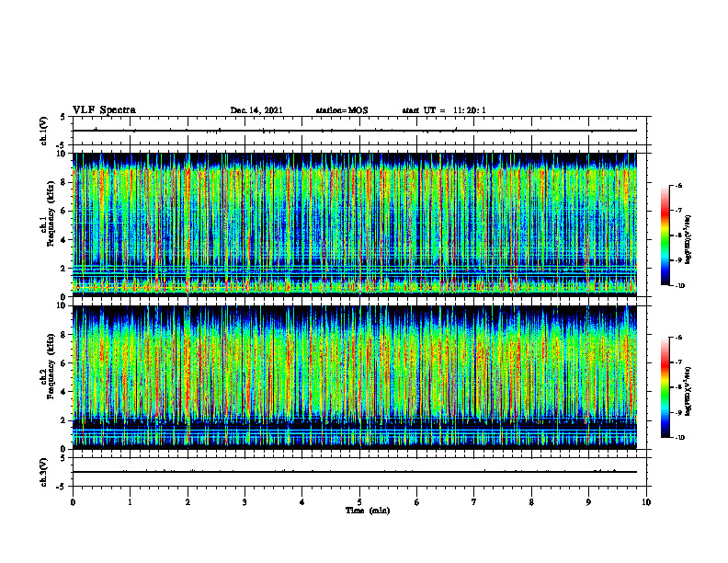Screen dimensions: 728x563
Task: Click the ch.2 colorbar 'log(PSD)' label
Action: click(x=688, y=392)
